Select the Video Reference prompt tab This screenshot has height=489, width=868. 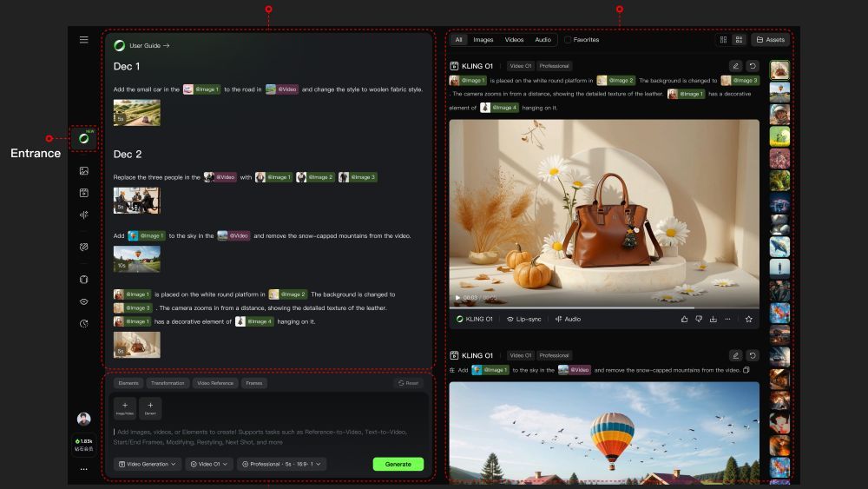click(x=215, y=383)
